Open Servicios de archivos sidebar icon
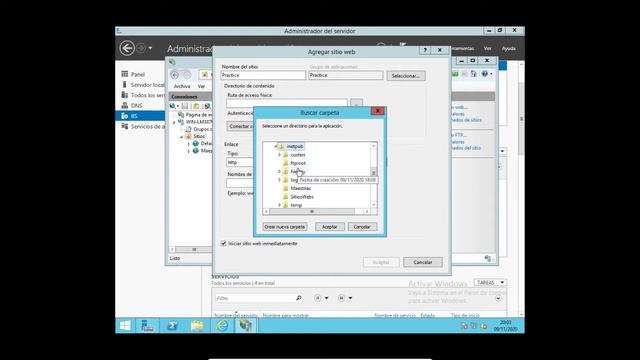Screen dimensions: 640x360 pos(124,126)
